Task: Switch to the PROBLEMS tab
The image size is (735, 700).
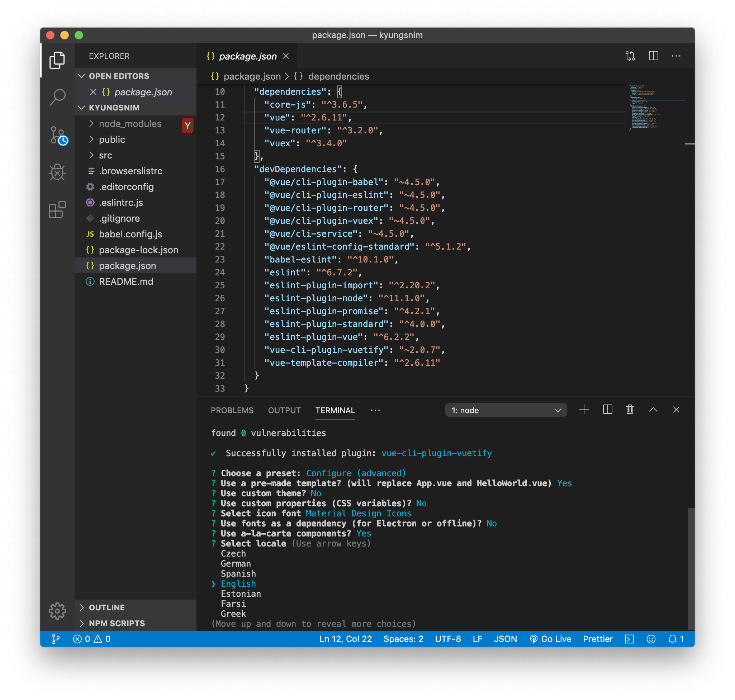Action: (232, 410)
